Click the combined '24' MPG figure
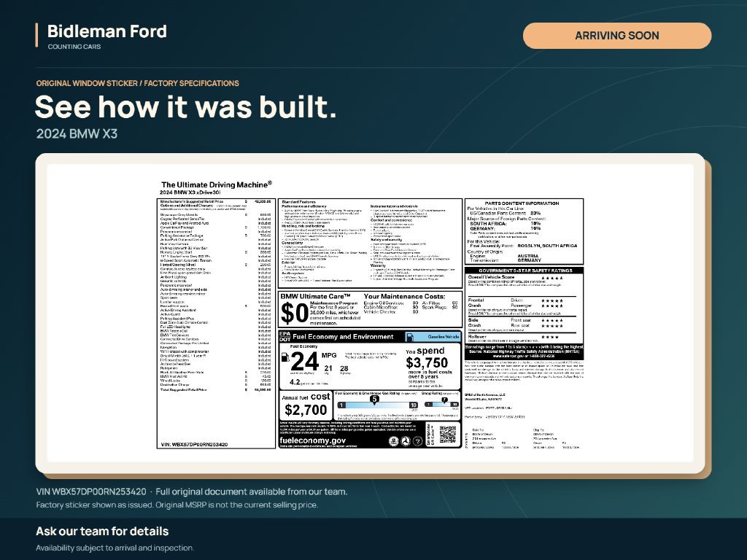This screenshot has width=747, height=560. point(304,362)
